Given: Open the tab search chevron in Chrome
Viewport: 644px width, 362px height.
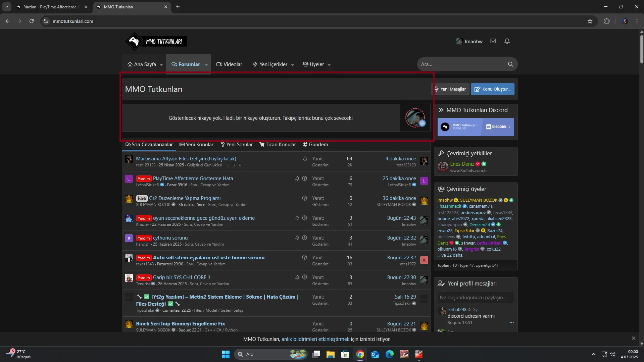Looking at the screenshot, I should [x=6, y=7].
